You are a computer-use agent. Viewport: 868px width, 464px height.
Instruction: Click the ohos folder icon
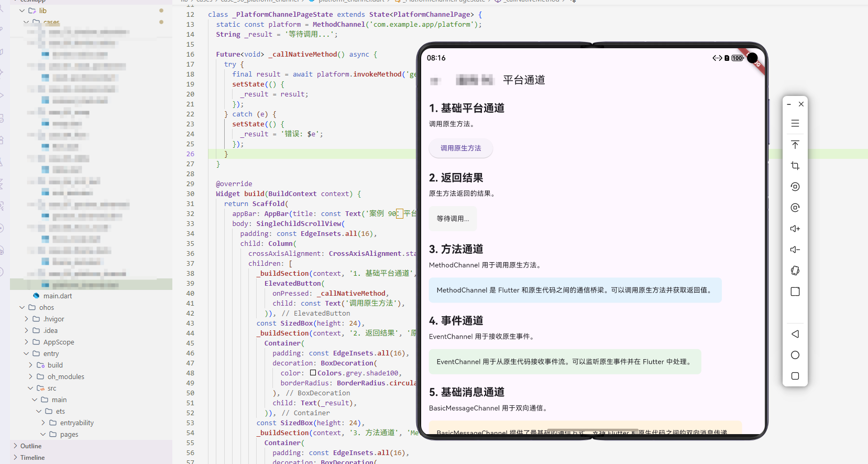pos(32,307)
